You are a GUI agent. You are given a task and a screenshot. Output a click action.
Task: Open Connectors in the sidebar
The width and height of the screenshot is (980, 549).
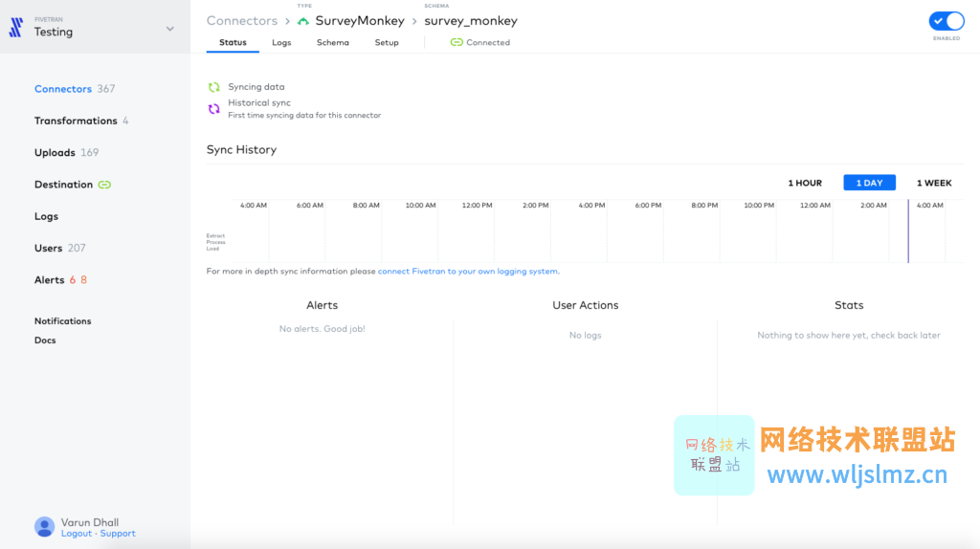click(62, 89)
